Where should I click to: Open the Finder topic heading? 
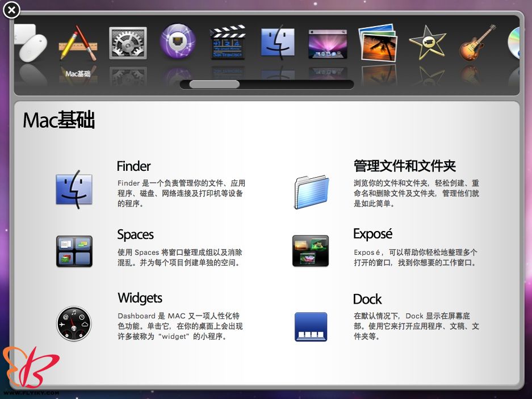(133, 166)
